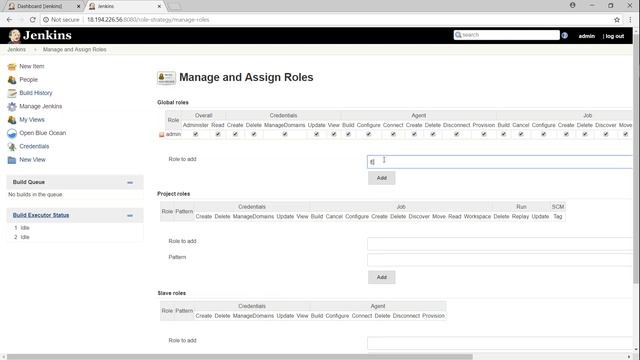Open New Item from sidebar
Viewport: 640px width, 360px height.
click(x=32, y=67)
